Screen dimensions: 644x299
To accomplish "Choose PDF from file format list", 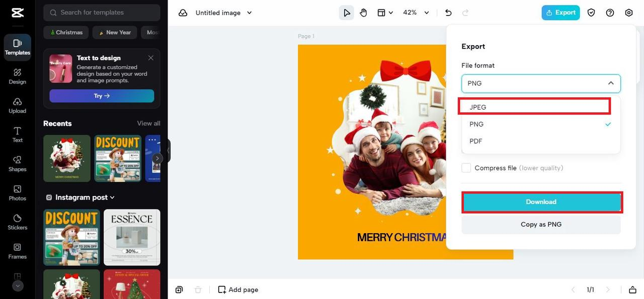I will [x=541, y=141].
